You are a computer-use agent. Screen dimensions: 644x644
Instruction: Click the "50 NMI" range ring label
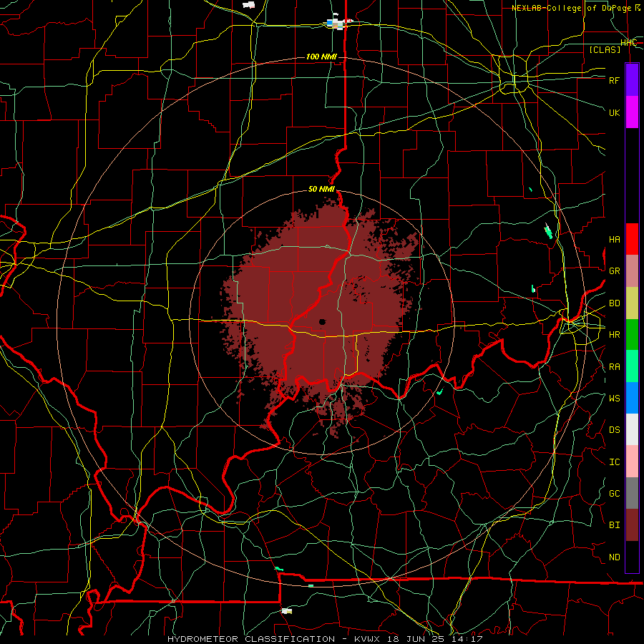pos(321,190)
